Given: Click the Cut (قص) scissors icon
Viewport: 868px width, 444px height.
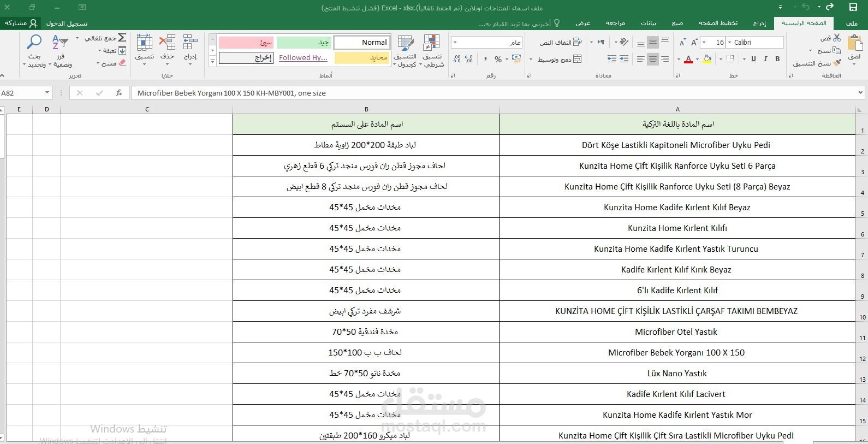Looking at the screenshot, I should tap(837, 38).
